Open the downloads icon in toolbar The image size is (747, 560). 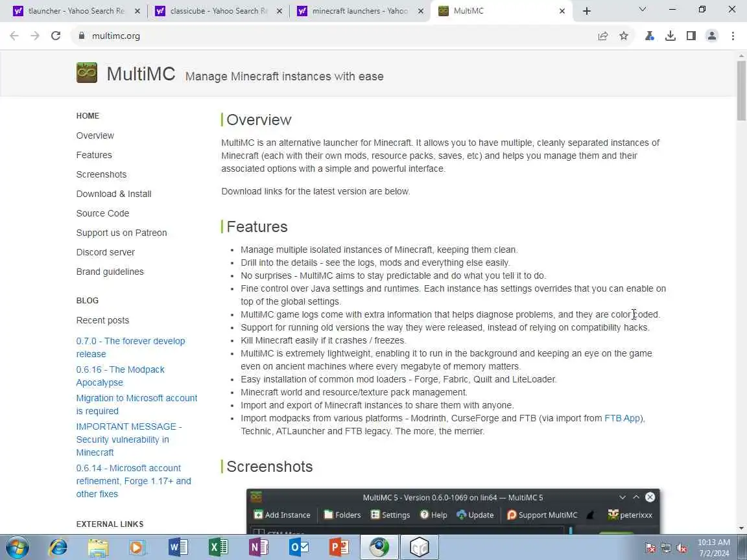click(x=670, y=36)
